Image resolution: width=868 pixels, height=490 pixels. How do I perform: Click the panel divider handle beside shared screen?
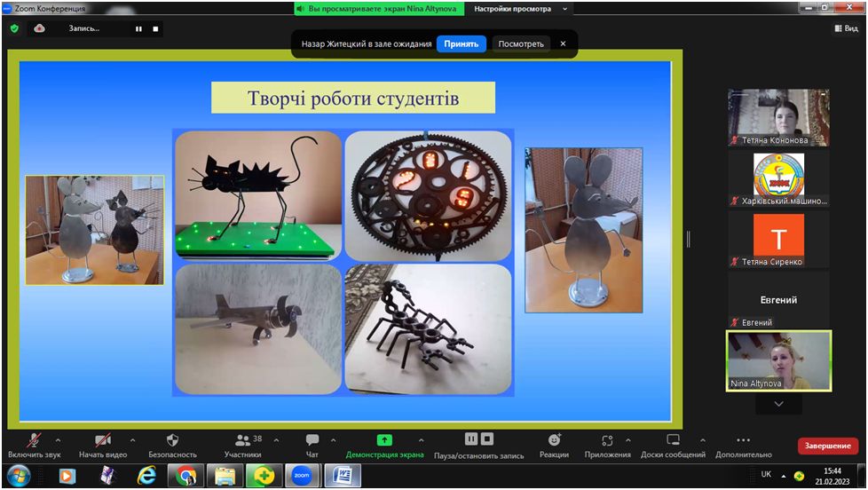(688, 239)
